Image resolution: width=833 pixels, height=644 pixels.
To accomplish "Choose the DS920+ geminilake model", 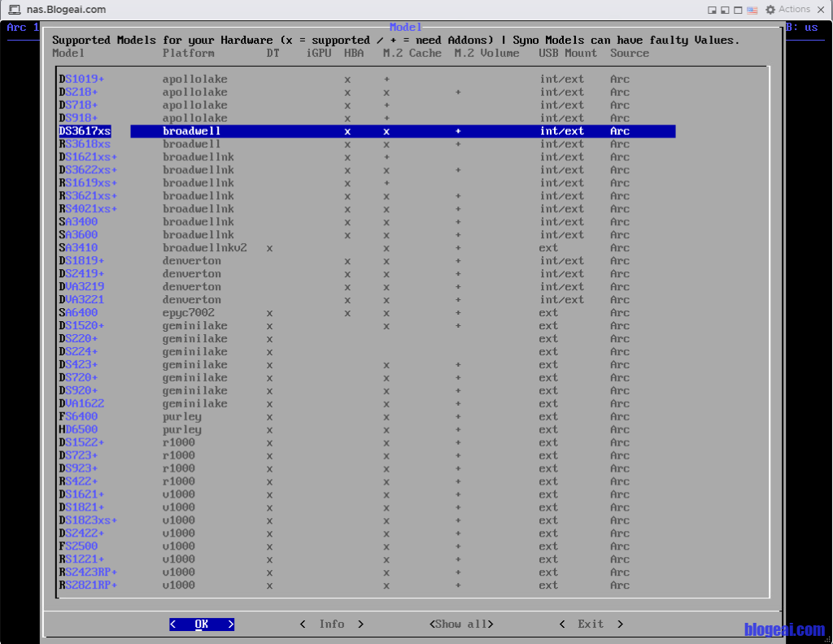I will point(79,390).
